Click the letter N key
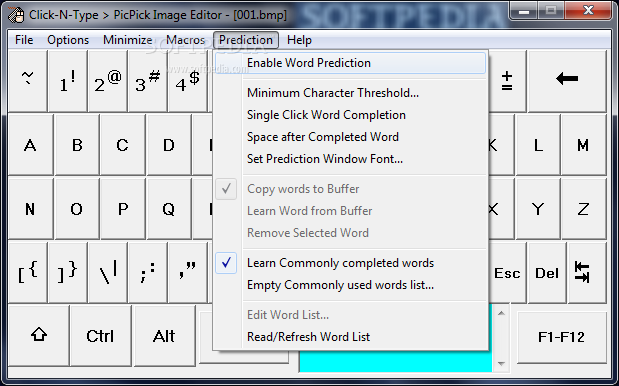 [x=30, y=208]
